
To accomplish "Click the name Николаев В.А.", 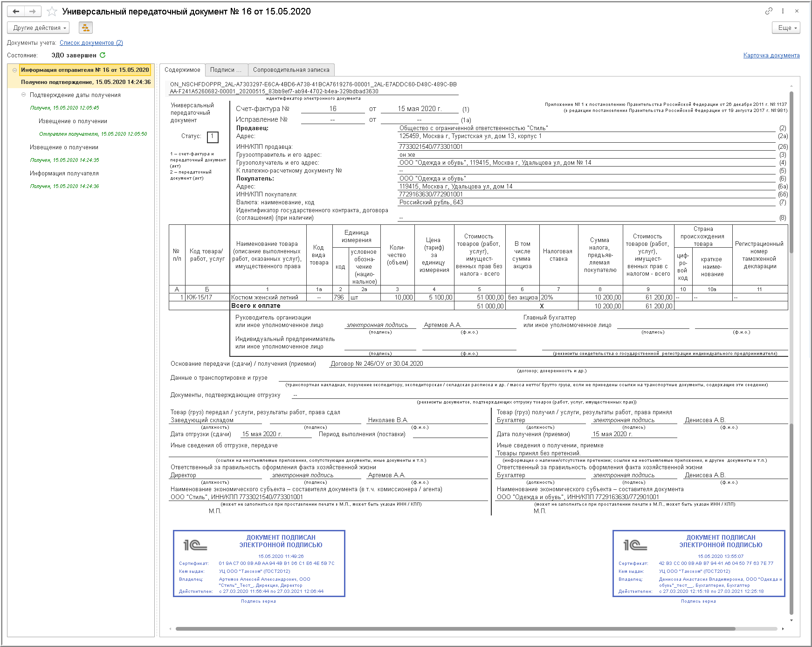I will tap(388, 420).
